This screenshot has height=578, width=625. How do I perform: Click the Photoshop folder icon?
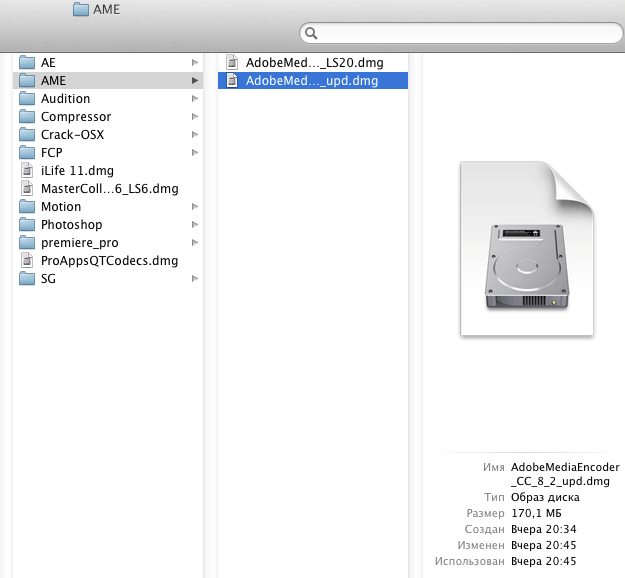(x=27, y=224)
